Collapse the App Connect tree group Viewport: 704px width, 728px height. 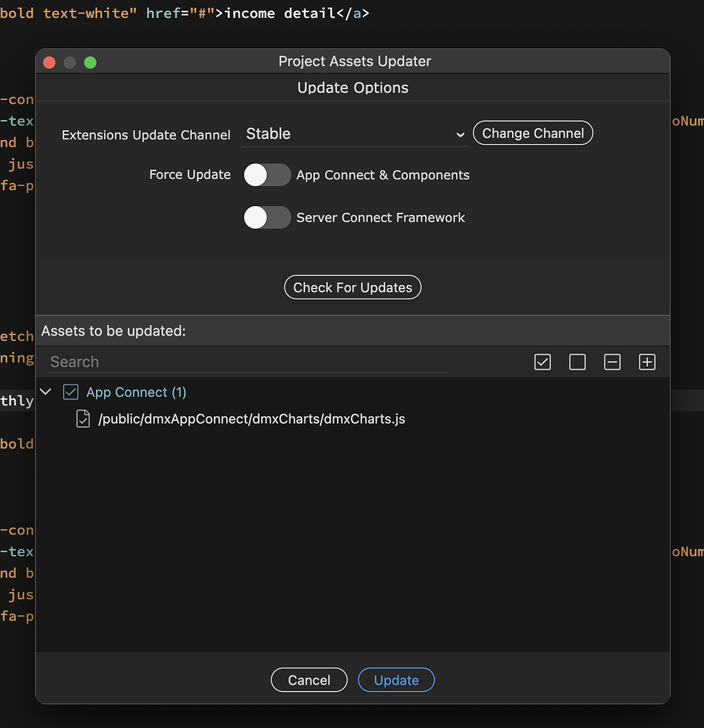[46, 392]
